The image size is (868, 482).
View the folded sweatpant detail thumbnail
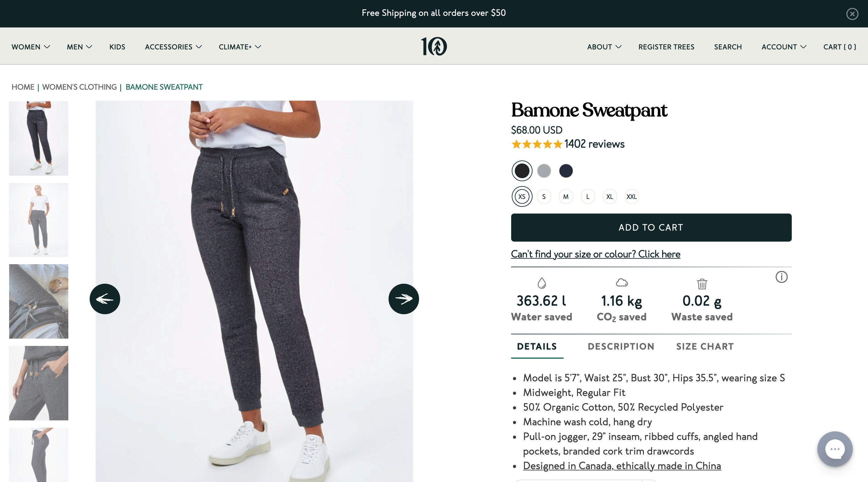(x=38, y=301)
